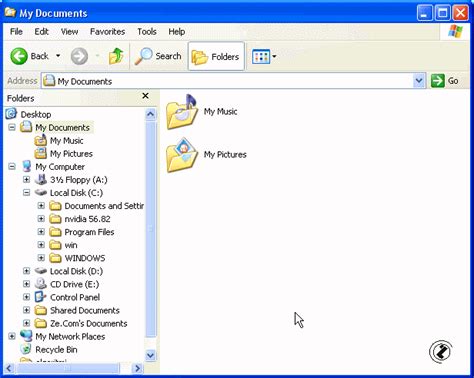The height and width of the screenshot is (378, 474).
Task: Expand the WINDOWS folder node
Action: 41,258
